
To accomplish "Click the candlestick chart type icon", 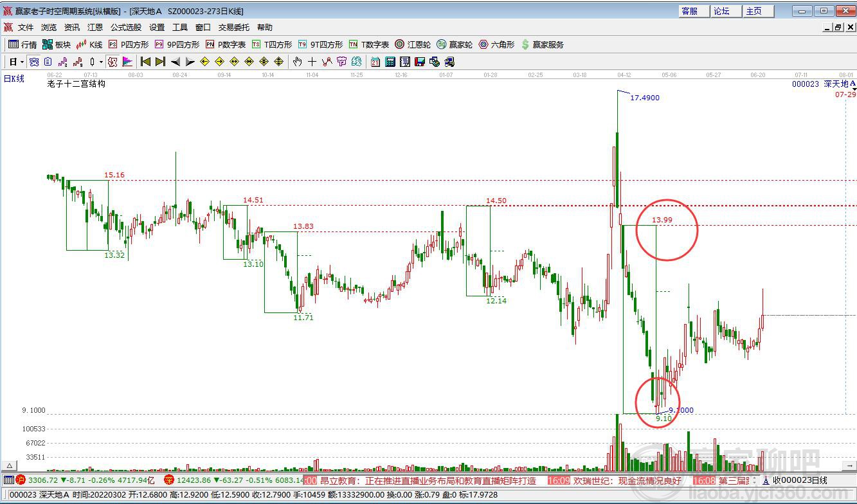I will [x=93, y=62].
